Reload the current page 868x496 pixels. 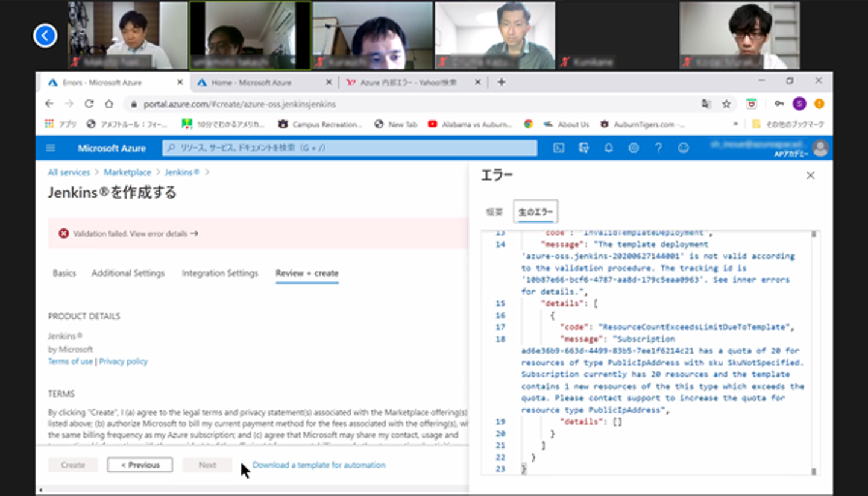[x=89, y=104]
